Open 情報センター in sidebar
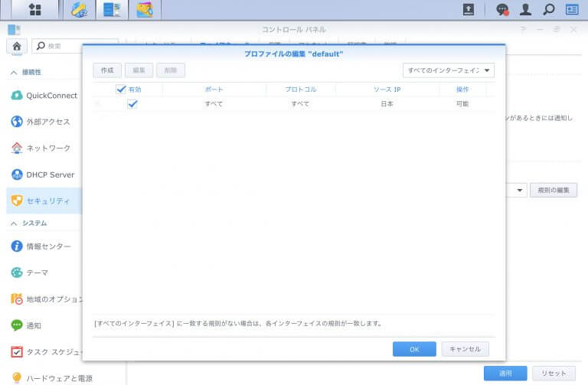588x385 pixels. coord(44,246)
